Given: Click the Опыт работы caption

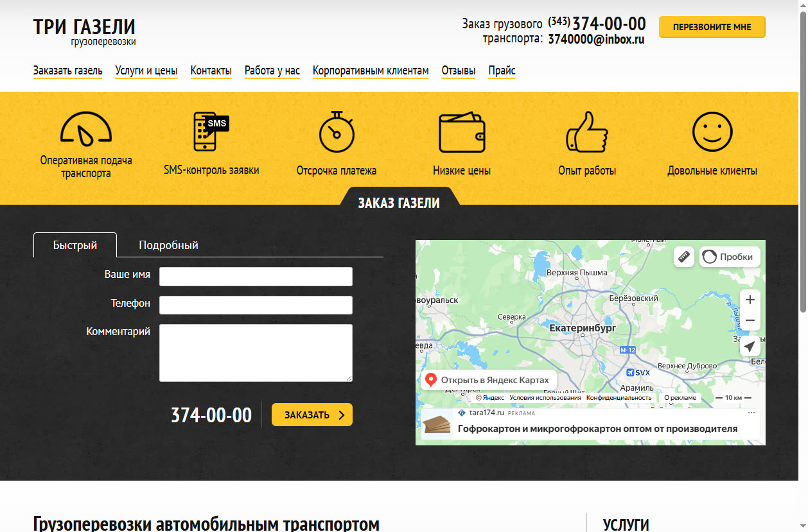Looking at the screenshot, I should 587,171.
